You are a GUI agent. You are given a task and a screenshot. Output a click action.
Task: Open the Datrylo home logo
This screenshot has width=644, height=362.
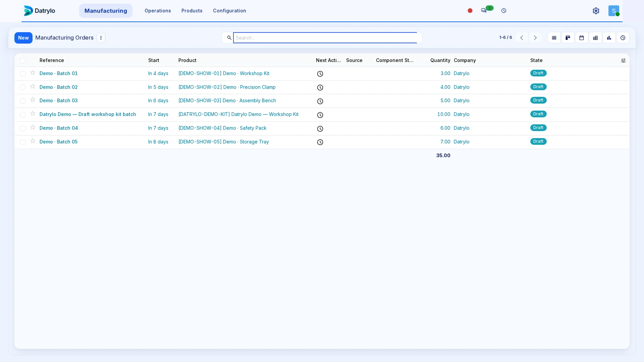pos(39,11)
